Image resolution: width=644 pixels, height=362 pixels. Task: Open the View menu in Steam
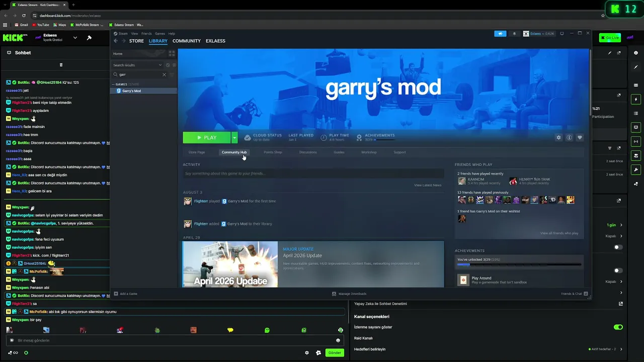134,34
